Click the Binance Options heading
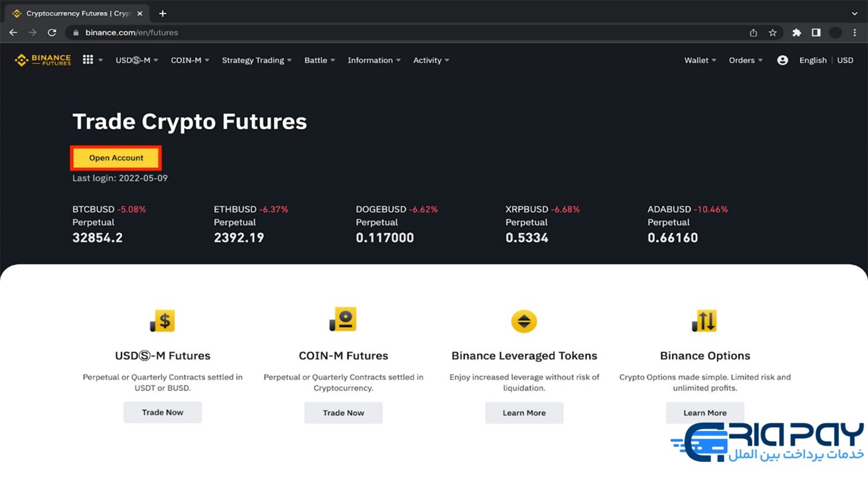The image size is (868, 488). pyautogui.click(x=705, y=356)
